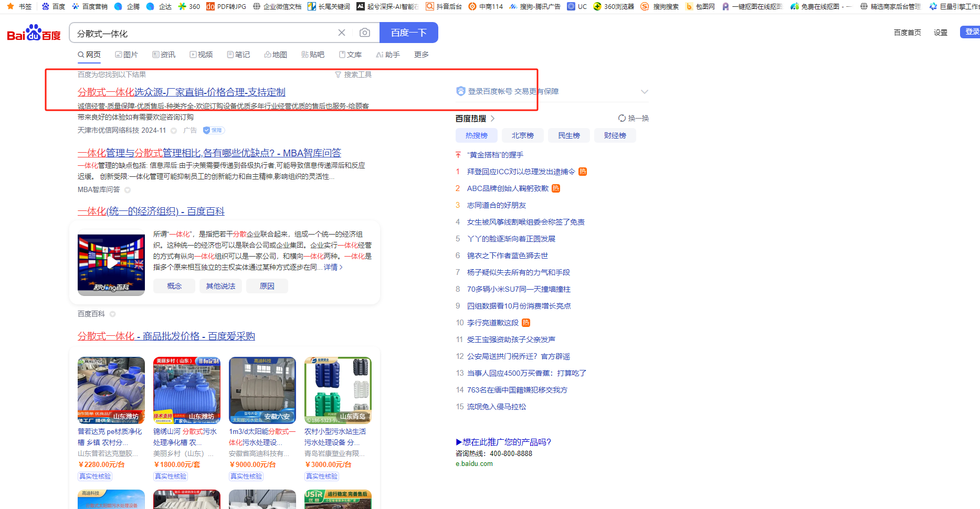The height and width of the screenshot is (509, 980).
Task: Click the search tools filter icon
Action: [x=338, y=75]
